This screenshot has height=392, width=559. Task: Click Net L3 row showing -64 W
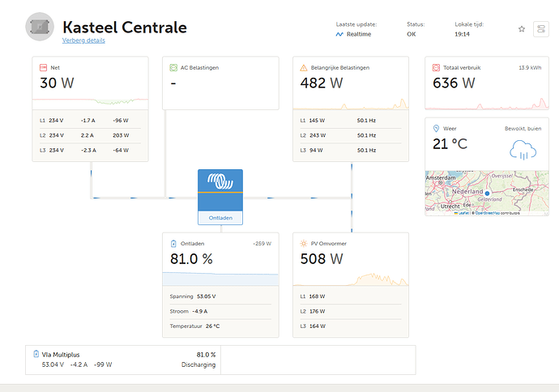point(90,151)
